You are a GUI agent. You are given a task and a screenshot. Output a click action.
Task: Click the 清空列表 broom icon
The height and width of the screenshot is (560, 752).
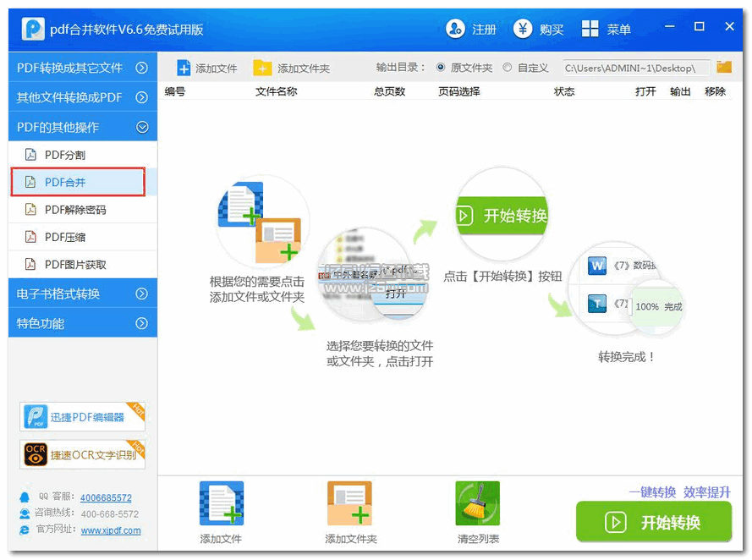(x=478, y=503)
